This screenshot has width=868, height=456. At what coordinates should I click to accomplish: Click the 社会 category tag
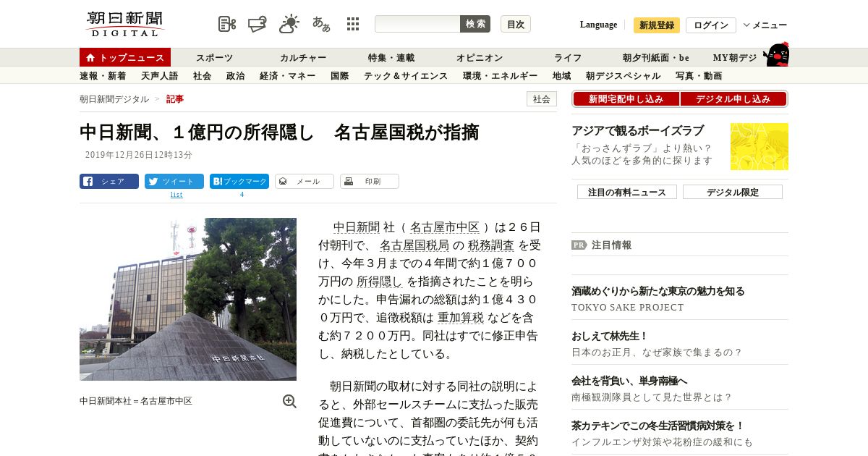[x=542, y=99]
